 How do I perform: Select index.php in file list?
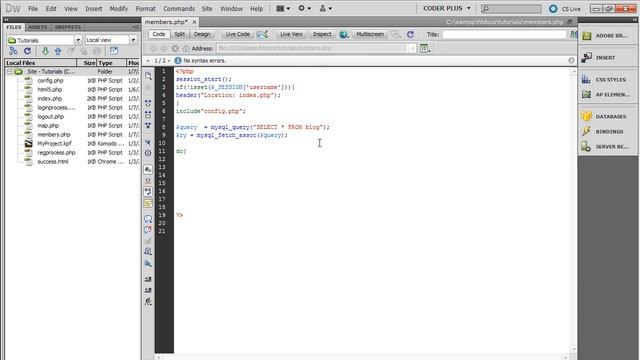[49, 99]
